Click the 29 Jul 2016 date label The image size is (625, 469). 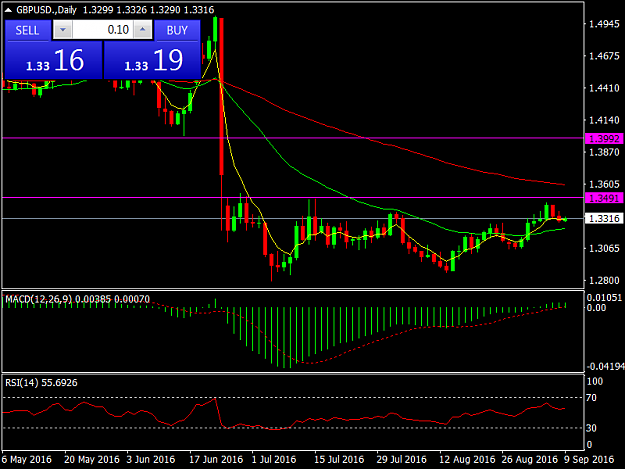tap(401, 459)
